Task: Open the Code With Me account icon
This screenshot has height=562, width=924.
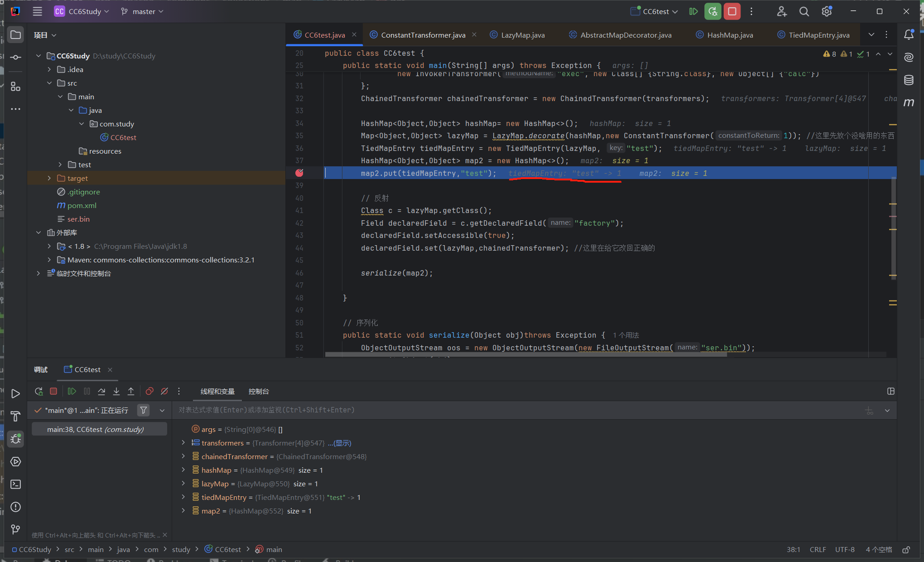Action: (782, 11)
